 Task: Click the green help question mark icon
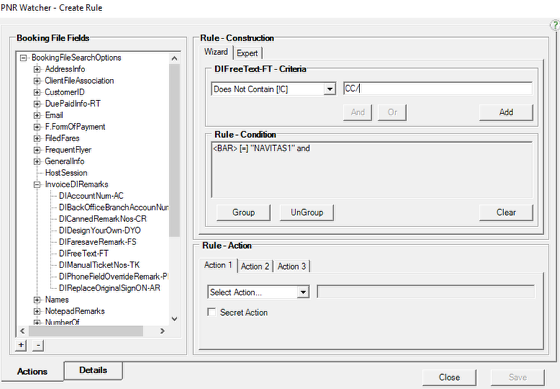(x=555, y=25)
